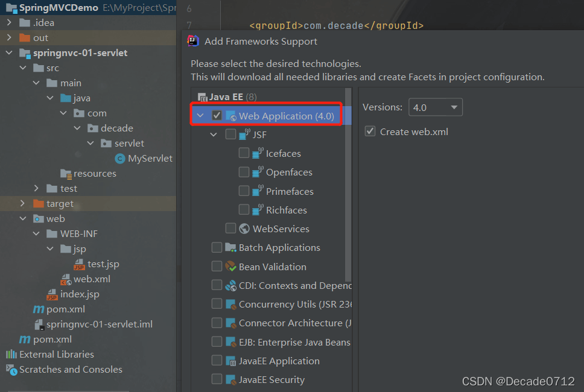Collapse the web folder in project tree

[x=23, y=218]
